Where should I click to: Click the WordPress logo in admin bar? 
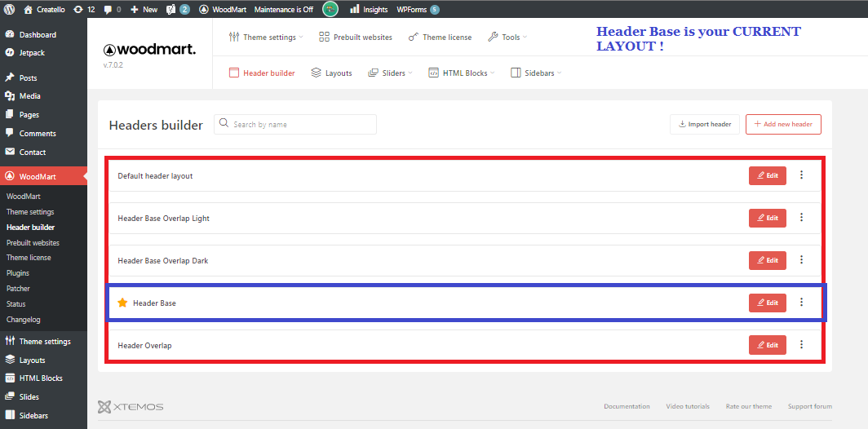point(10,10)
